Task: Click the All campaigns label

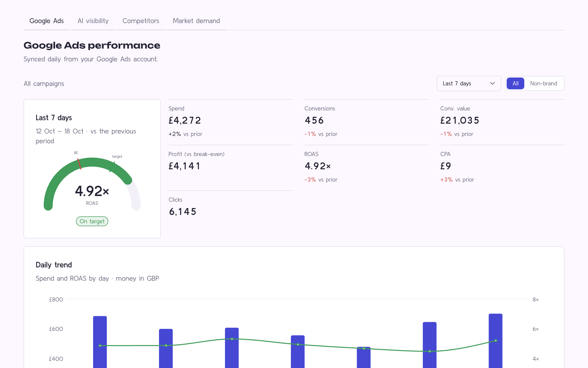Action: tap(44, 84)
